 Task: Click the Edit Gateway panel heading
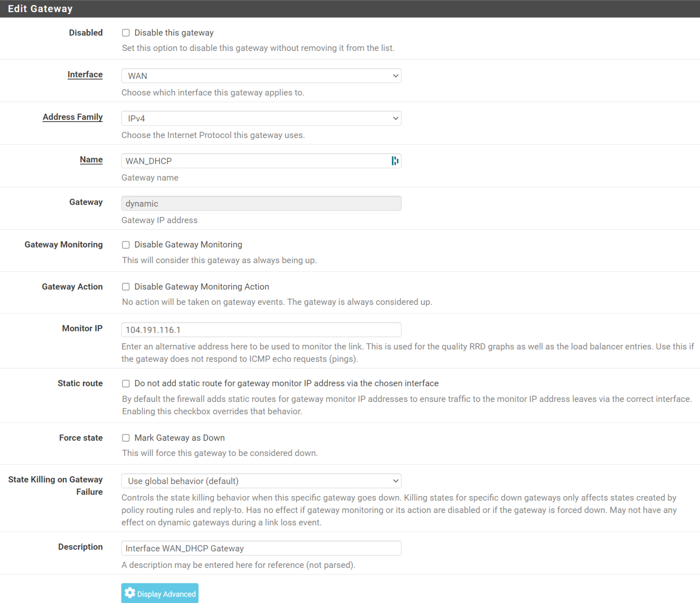point(40,9)
